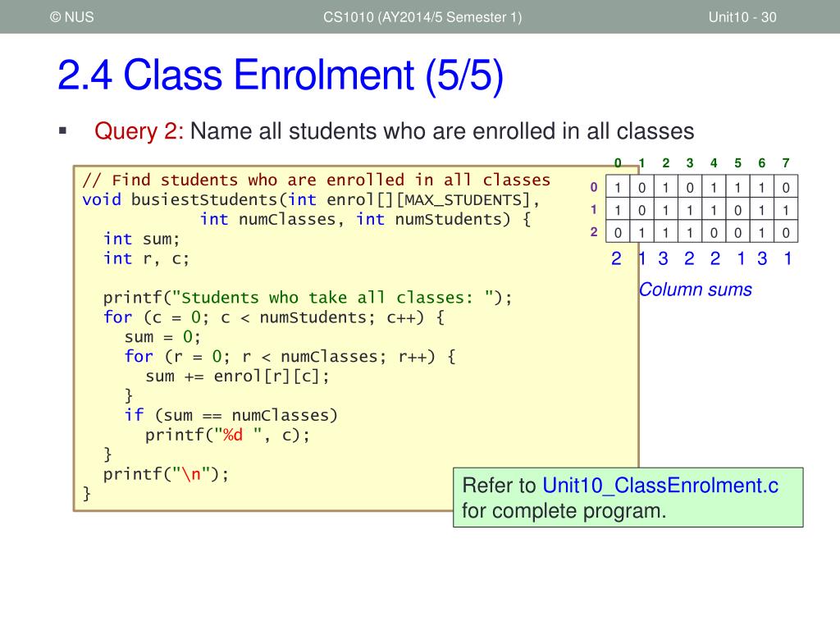Select table cell at row 0, column 1
The image size is (840, 630).
pos(641,187)
